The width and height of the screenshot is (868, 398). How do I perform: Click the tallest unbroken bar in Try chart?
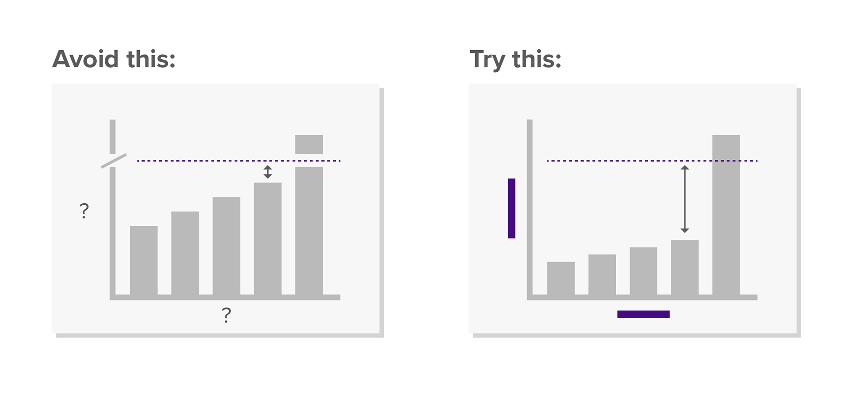pos(726,215)
